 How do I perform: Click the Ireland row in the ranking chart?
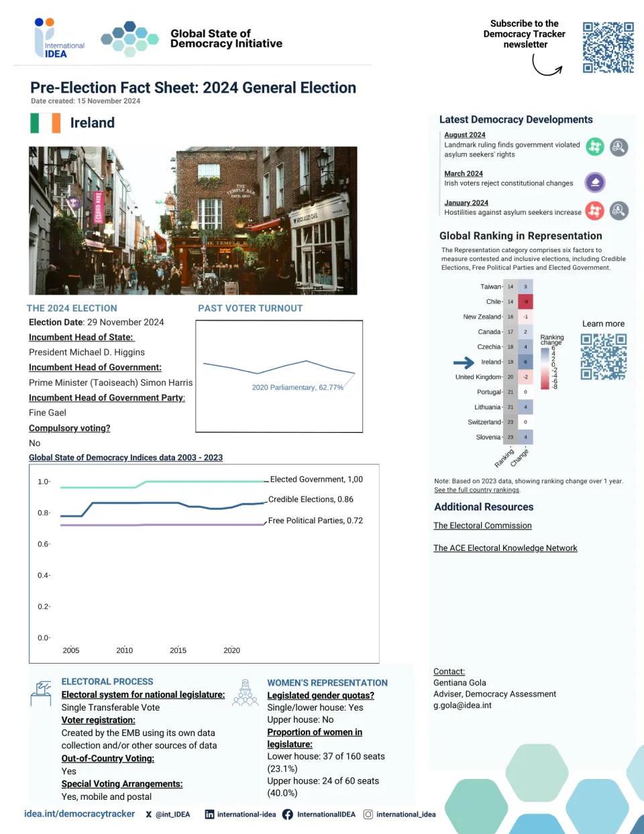point(506,362)
